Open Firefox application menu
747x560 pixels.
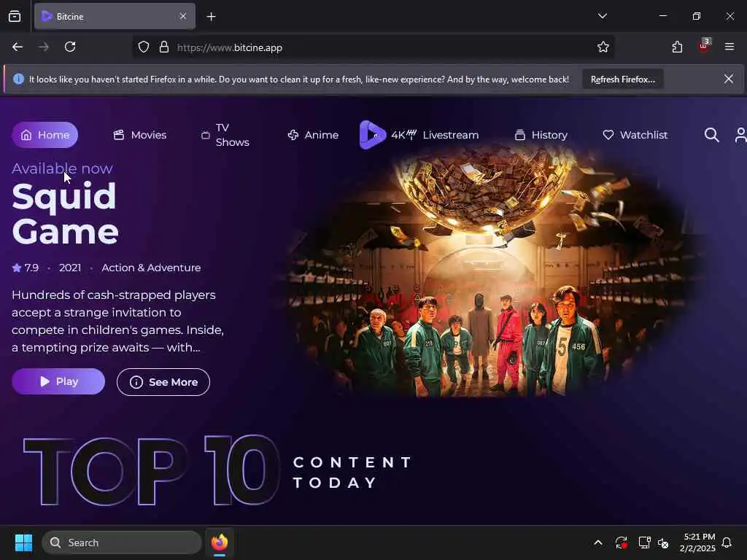click(729, 47)
